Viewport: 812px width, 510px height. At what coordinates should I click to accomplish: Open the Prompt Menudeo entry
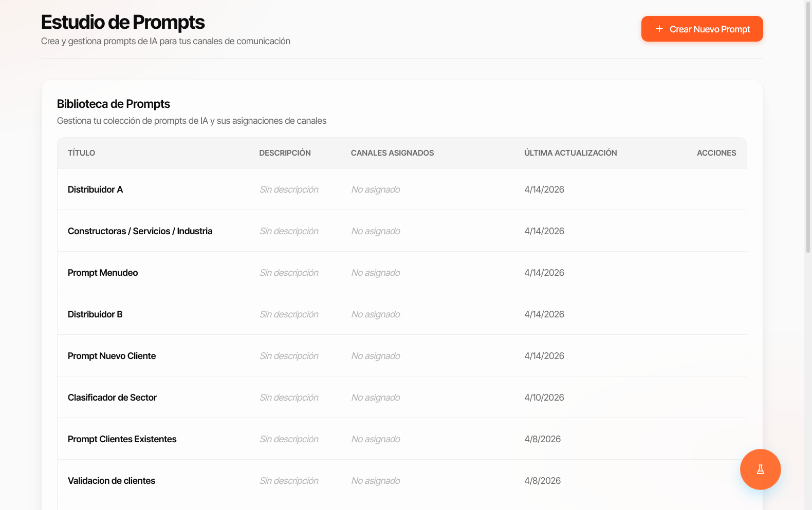click(x=402, y=272)
